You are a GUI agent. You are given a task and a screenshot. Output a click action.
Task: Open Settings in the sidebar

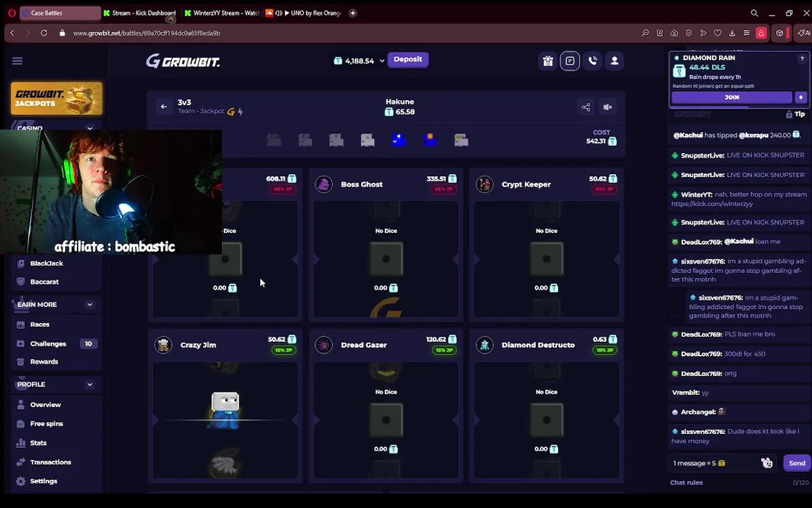pos(44,482)
